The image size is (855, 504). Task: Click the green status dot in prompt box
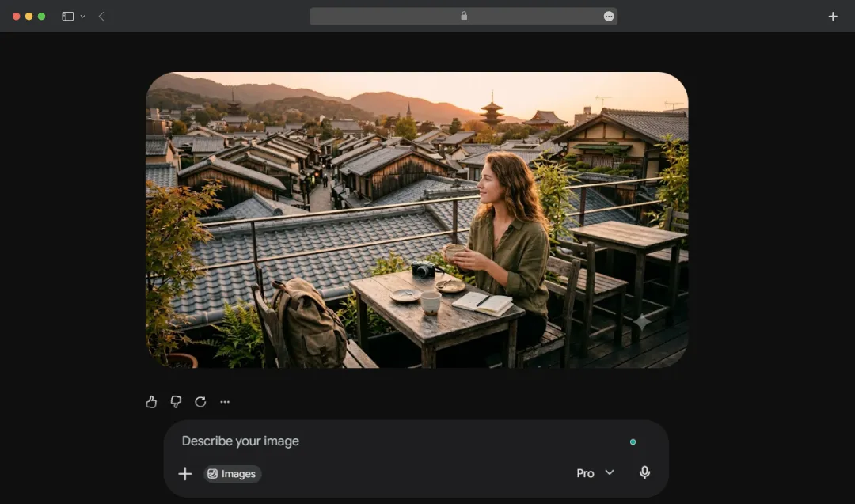point(633,441)
